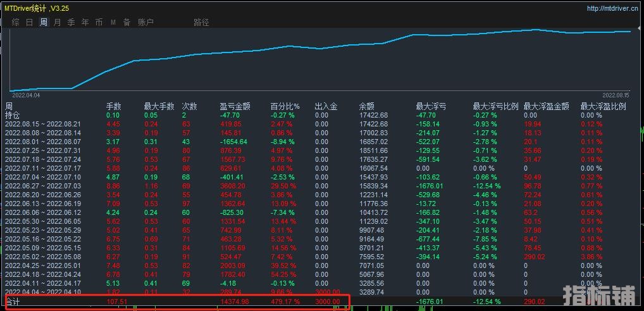Click the 最大浮盈比例 column header
Image resolution: width=644 pixels, height=311 pixels.
(604, 107)
